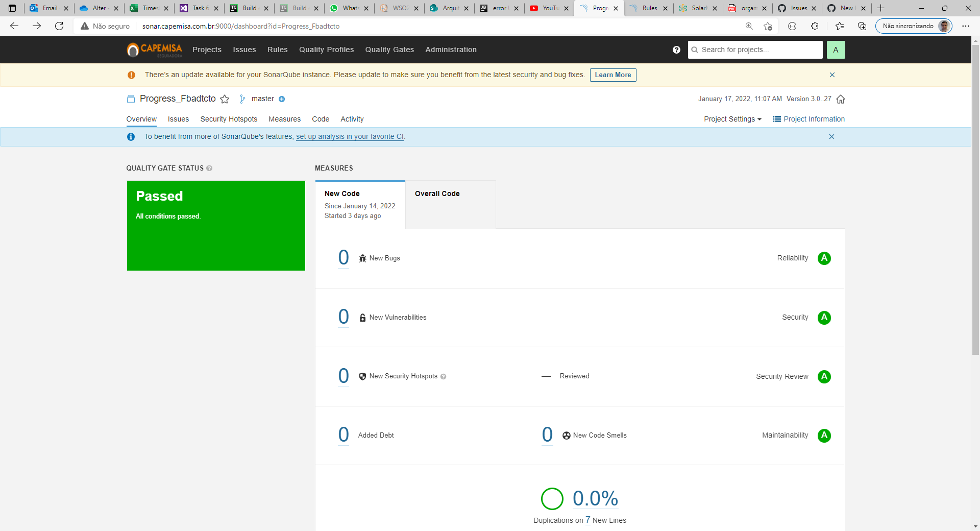This screenshot has height=531, width=980.
Task: Click the branch icon beside master
Action: (241, 99)
